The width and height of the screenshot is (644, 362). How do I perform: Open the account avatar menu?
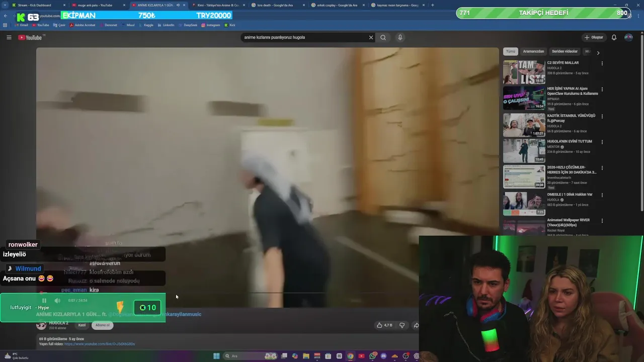click(628, 37)
